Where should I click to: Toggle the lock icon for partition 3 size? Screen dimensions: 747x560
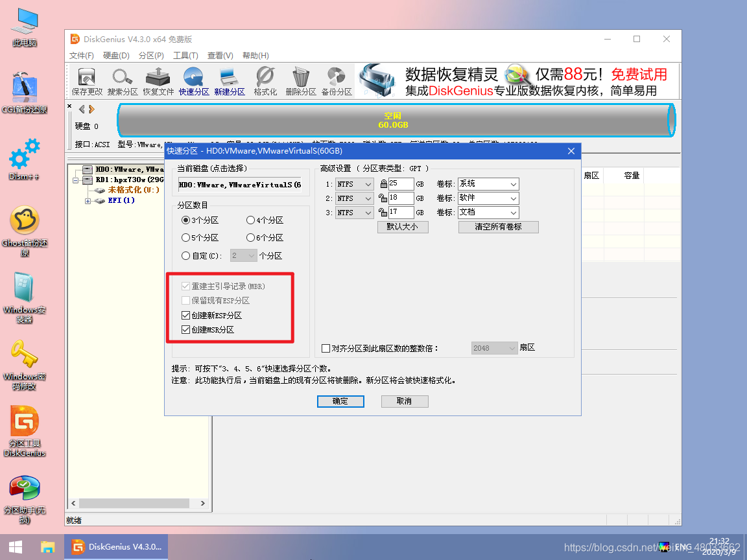[x=383, y=213]
